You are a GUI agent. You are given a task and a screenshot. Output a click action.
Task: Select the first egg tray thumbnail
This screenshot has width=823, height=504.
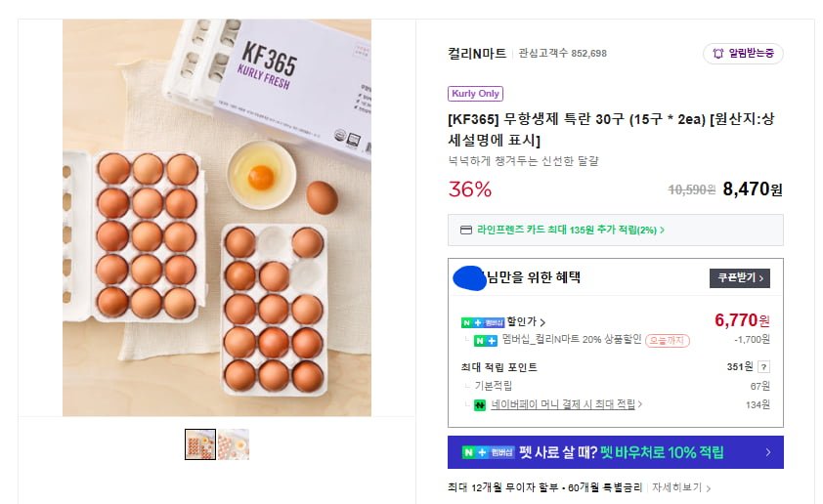pos(200,444)
